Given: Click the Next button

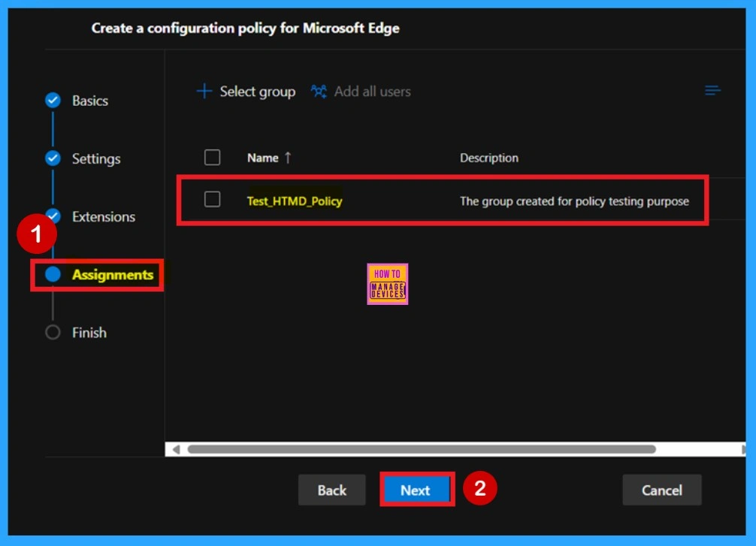Looking at the screenshot, I should point(416,490).
